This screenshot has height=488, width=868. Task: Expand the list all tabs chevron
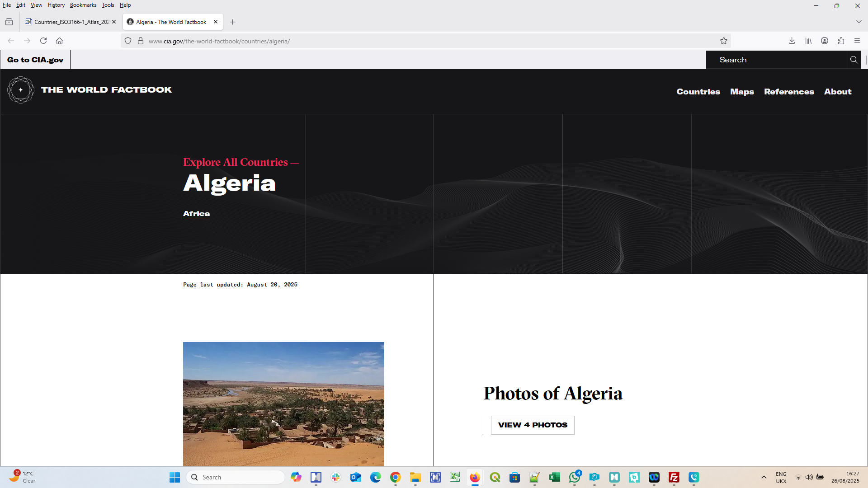[x=859, y=22]
